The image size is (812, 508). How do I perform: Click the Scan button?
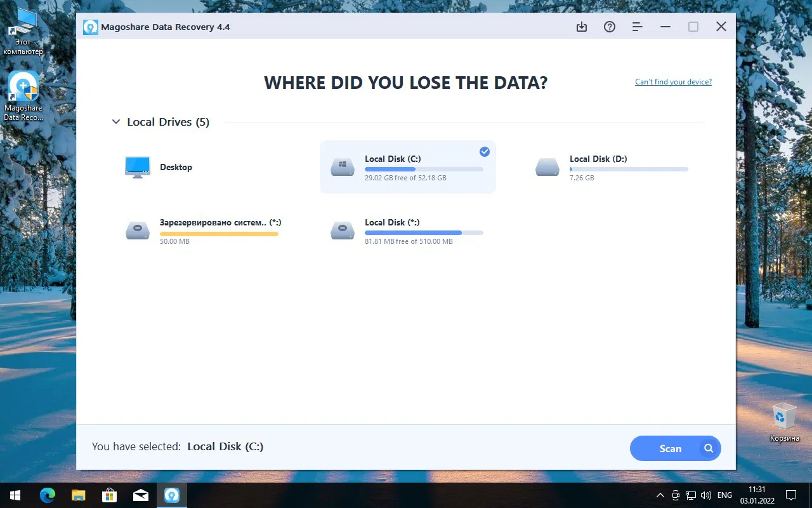[x=671, y=448]
